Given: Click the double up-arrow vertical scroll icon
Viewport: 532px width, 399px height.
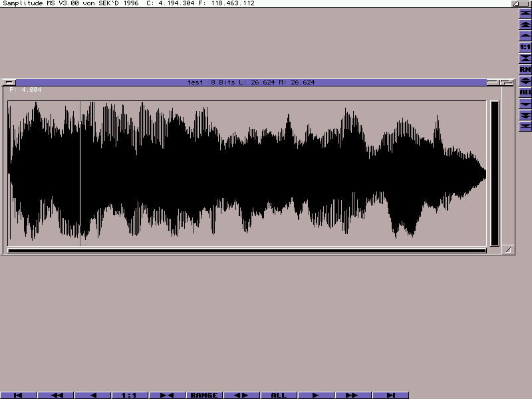Looking at the screenshot, I should point(525,25).
